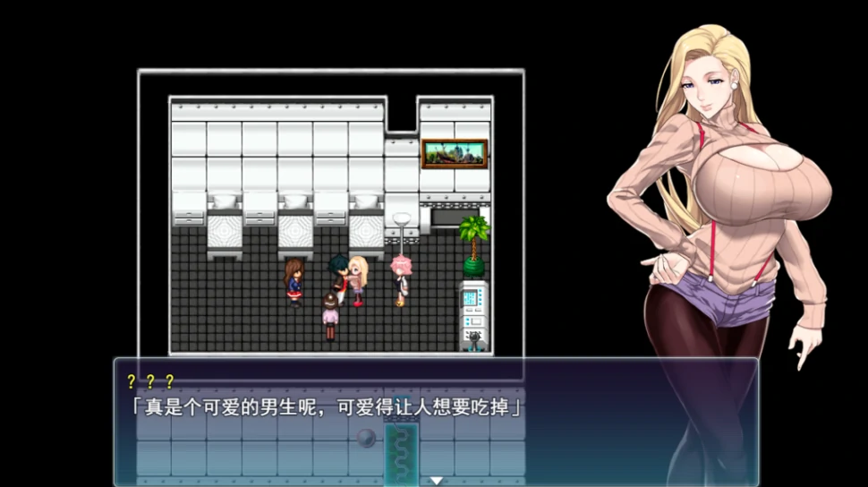This screenshot has height=487, width=868.
Task: Click the framed landscape painting on wall
Action: 454,153
